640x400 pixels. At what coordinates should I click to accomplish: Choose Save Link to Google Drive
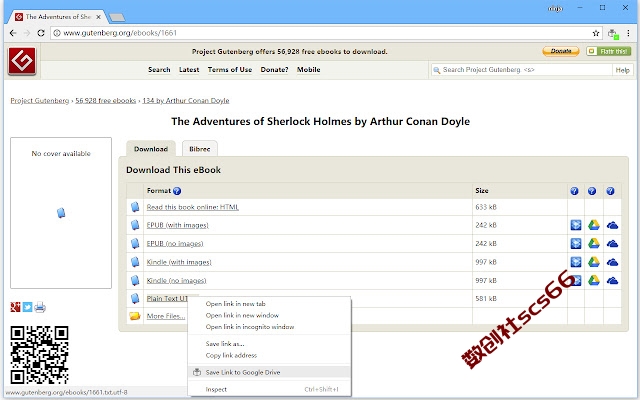(x=269, y=372)
